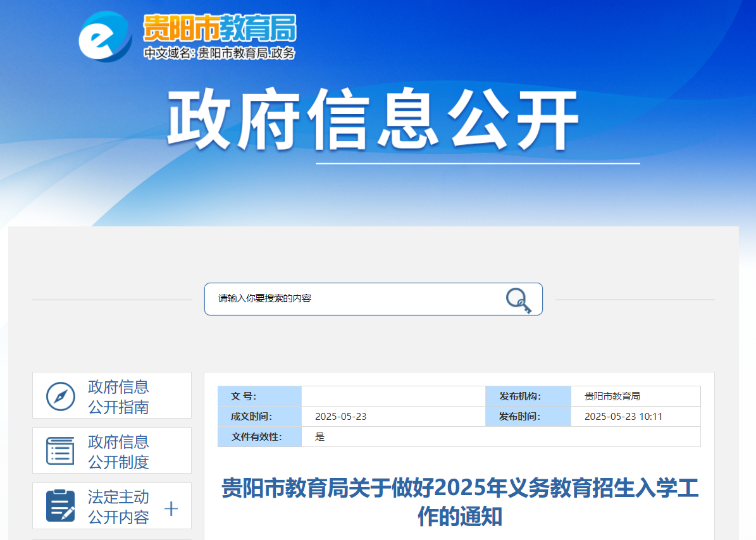Click the clipboard icon for 法定主动公开内容
Image resolution: width=756 pixels, height=540 pixels.
click(61, 506)
